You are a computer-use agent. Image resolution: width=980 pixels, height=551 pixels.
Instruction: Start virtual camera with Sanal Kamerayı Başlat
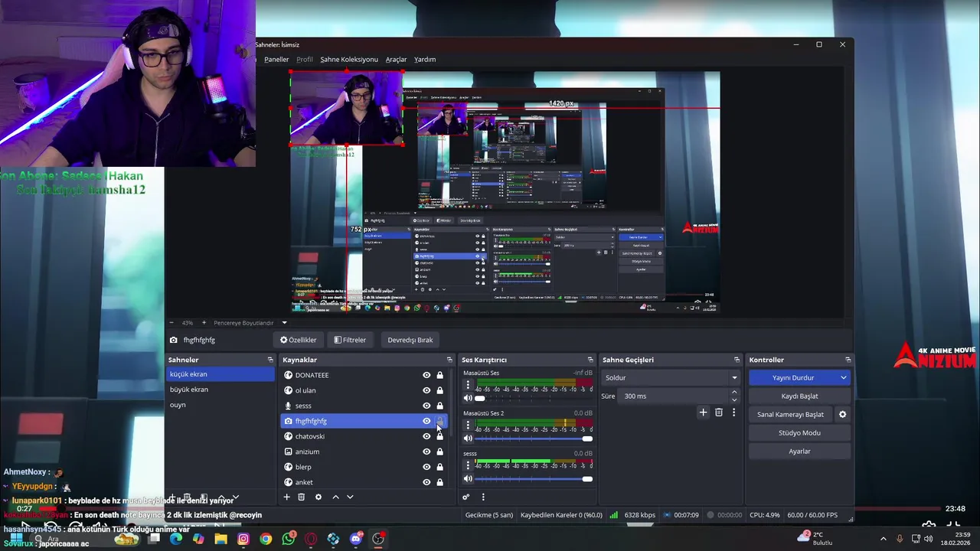point(791,414)
